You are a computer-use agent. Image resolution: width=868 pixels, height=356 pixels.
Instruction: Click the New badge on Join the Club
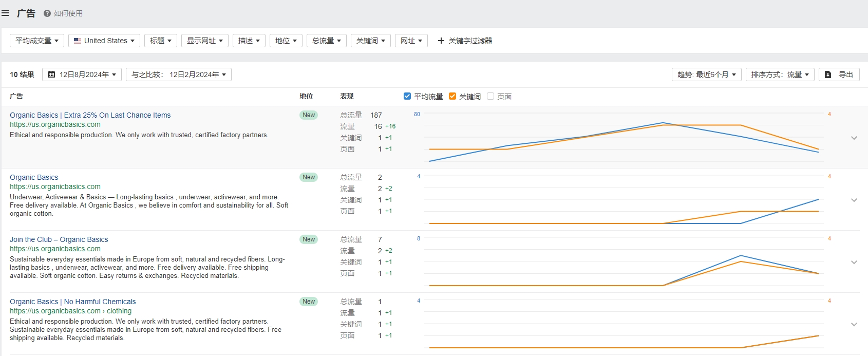point(309,239)
